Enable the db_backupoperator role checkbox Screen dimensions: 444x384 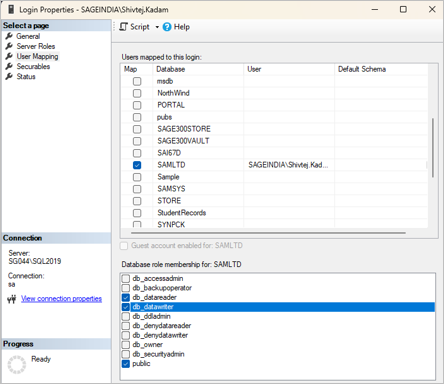(x=126, y=288)
